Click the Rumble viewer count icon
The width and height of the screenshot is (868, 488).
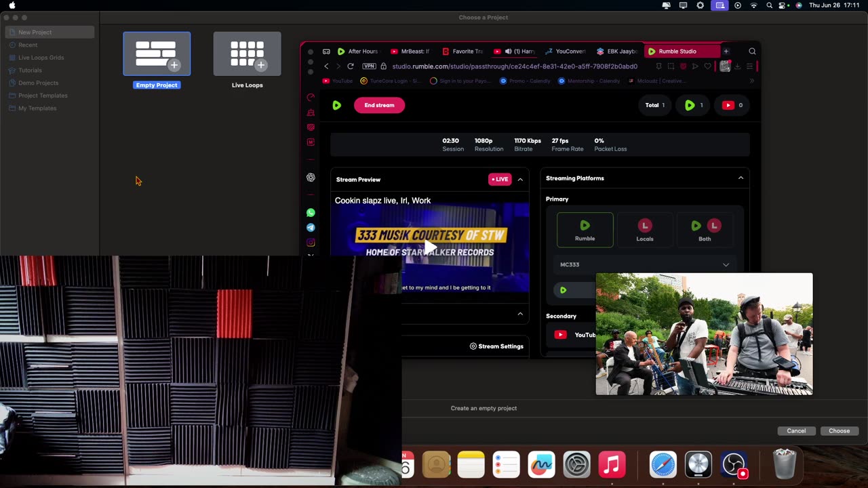click(x=690, y=105)
